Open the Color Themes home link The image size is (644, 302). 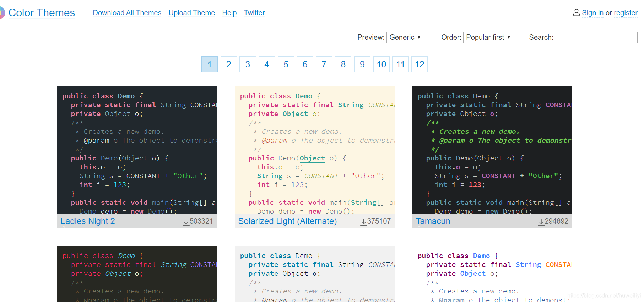coord(42,13)
